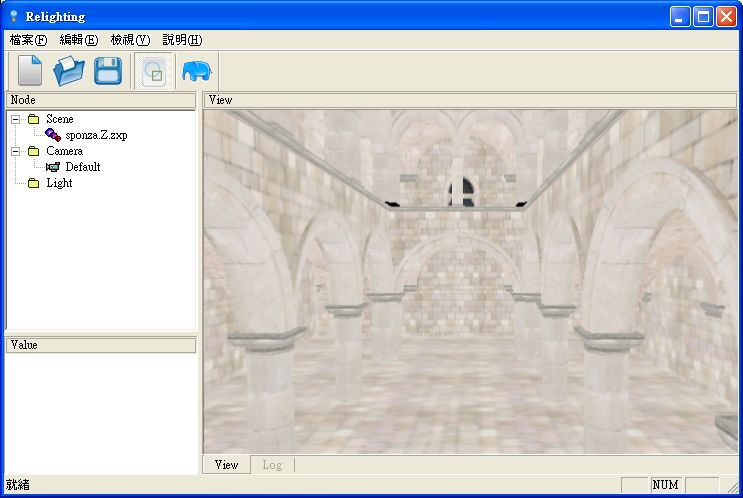Viewport: 743px width, 498px height.
Task: Click the Value panel header
Action: tap(101, 345)
